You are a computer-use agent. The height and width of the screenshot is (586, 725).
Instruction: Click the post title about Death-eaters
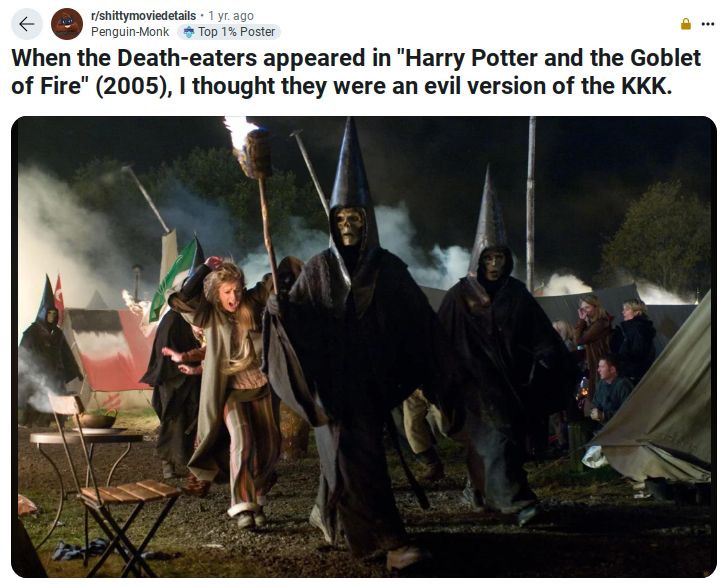356,72
